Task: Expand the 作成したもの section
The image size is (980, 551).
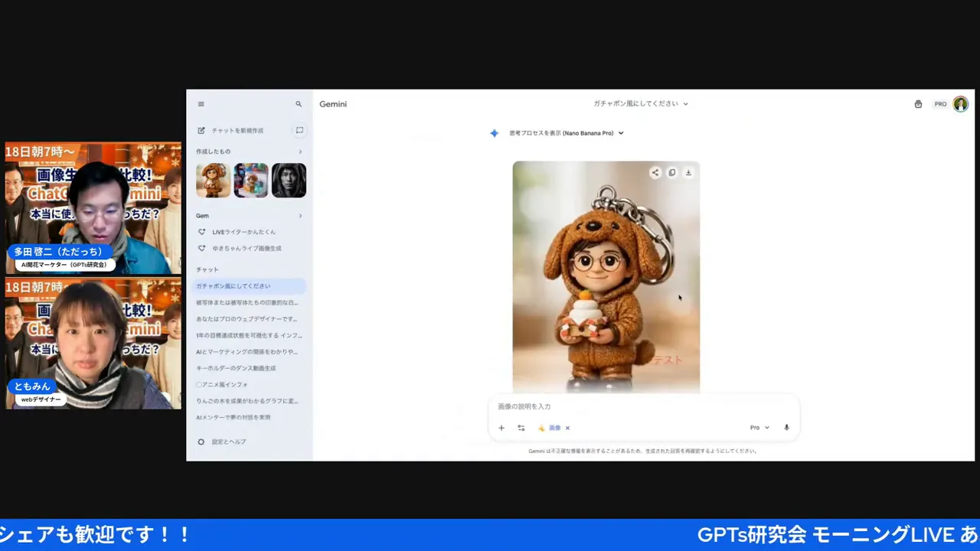Action: pos(300,152)
